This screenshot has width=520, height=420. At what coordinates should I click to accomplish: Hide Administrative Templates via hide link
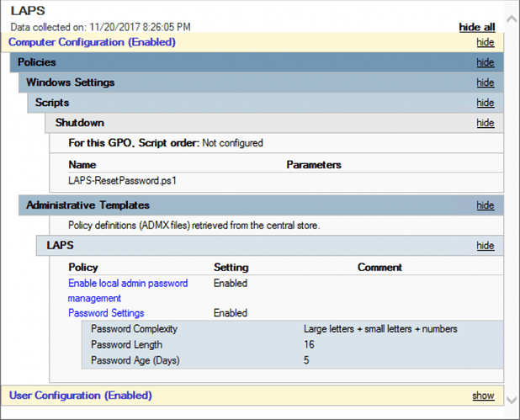click(x=485, y=205)
